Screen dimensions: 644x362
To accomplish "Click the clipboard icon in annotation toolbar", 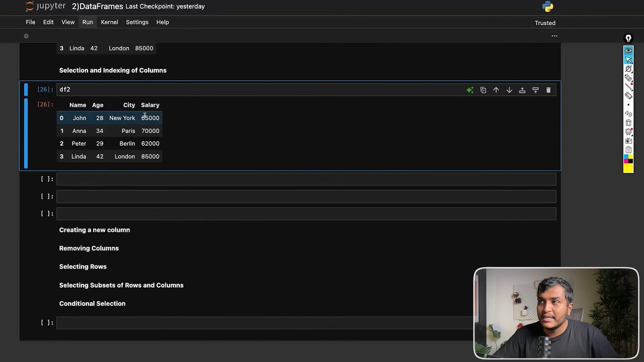I will click(x=628, y=150).
